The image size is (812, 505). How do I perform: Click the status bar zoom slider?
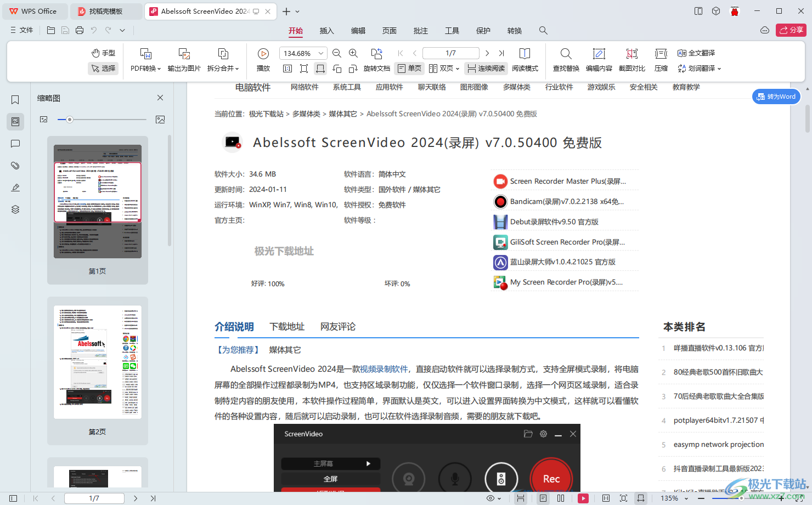coord(741,498)
